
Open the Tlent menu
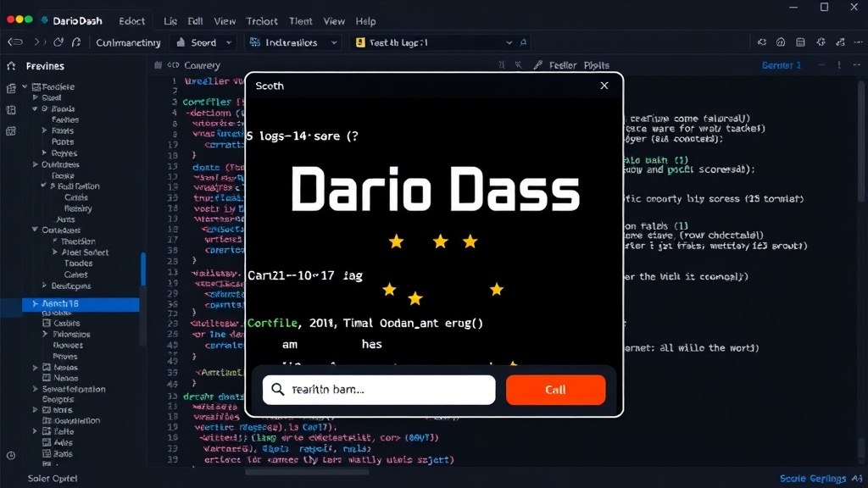(301, 21)
